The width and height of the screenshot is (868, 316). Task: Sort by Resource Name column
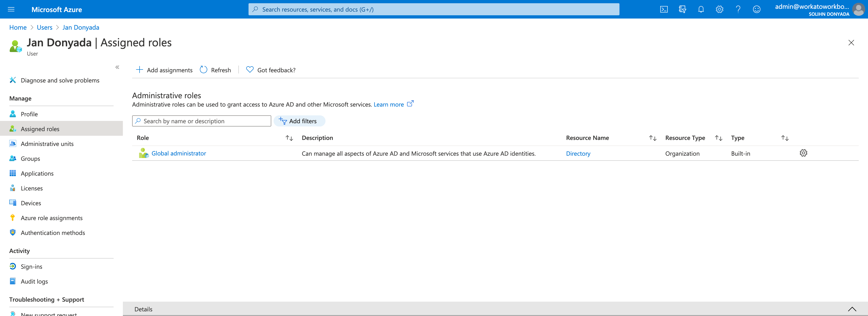point(652,138)
